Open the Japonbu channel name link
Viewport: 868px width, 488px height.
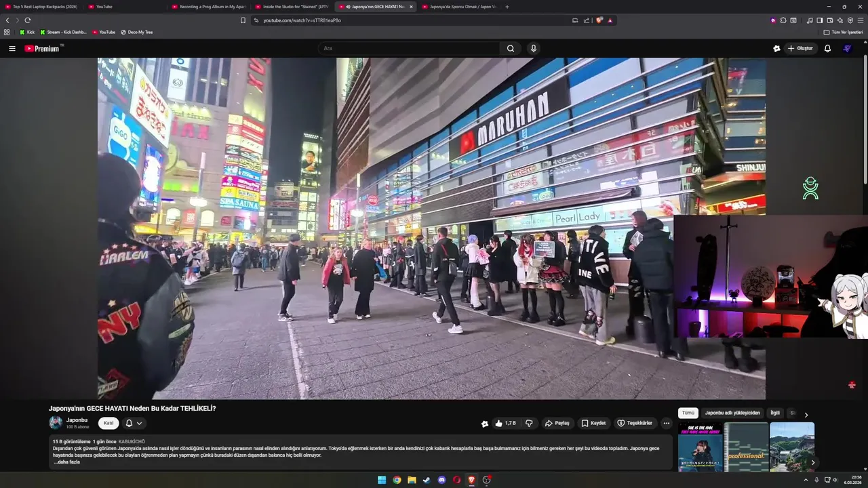click(x=77, y=420)
